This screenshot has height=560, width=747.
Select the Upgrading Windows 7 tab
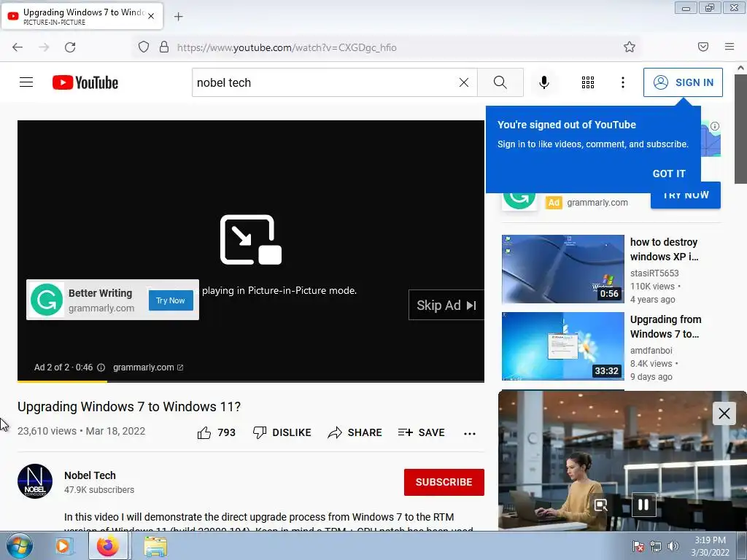(82, 16)
